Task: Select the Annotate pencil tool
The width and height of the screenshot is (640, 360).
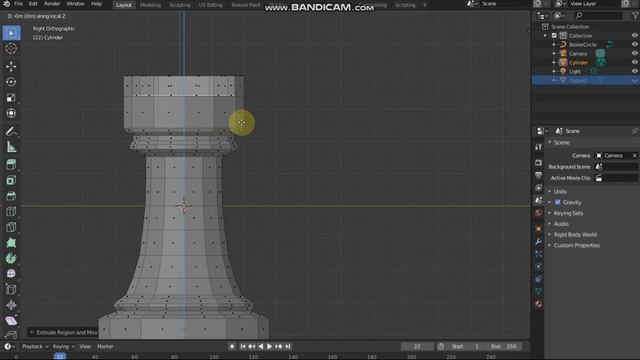Action: pos(11,131)
